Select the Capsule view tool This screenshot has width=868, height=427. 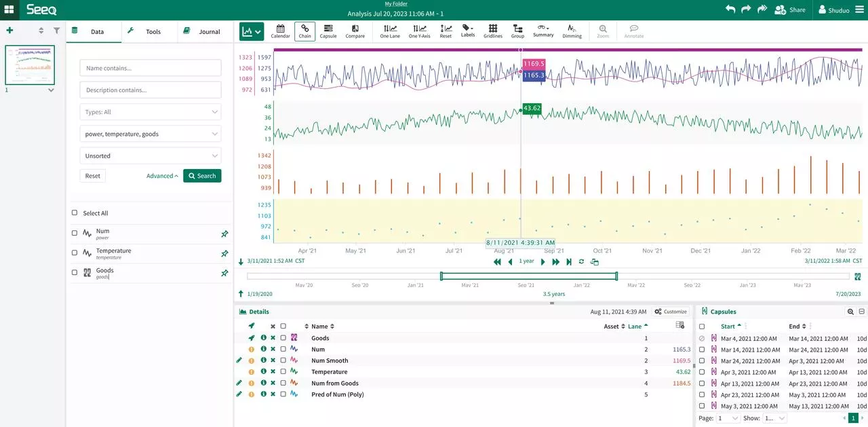[x=328, y=31]
